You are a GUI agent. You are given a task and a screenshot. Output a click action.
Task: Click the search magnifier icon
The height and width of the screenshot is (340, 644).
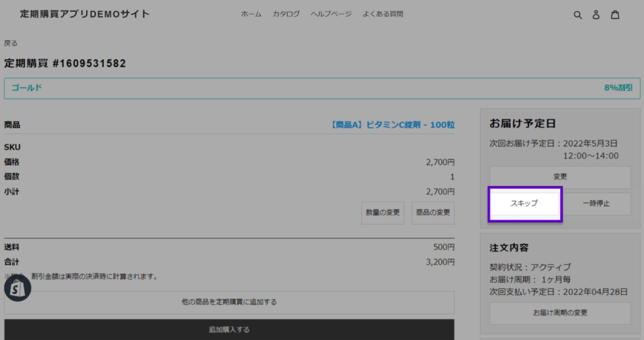(577, 15)
